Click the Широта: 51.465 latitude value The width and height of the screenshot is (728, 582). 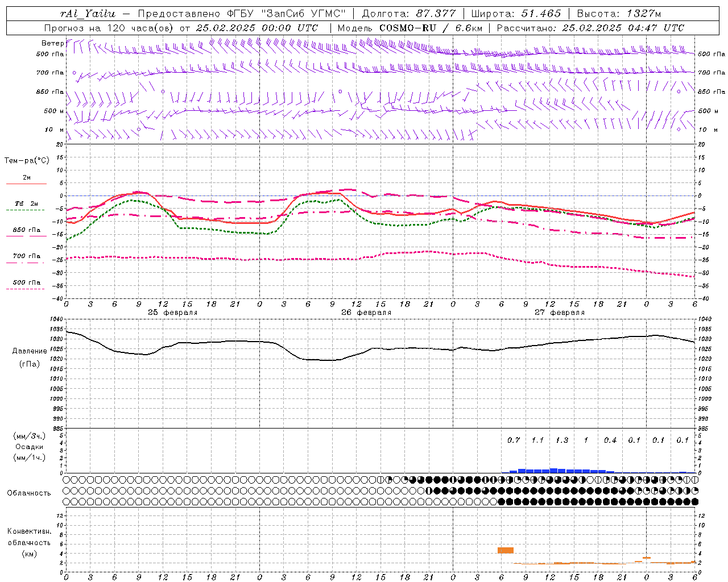pos(516,14)
